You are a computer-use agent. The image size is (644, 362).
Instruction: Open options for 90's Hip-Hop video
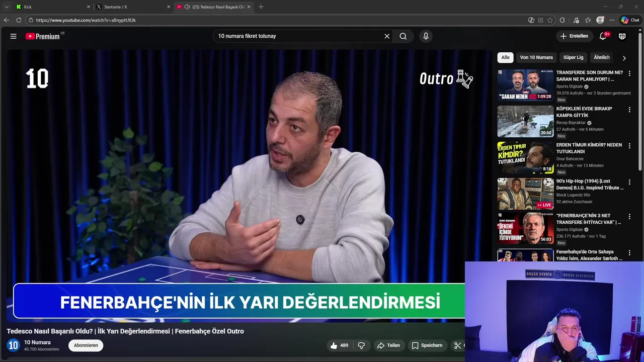(x=629, y=182)
